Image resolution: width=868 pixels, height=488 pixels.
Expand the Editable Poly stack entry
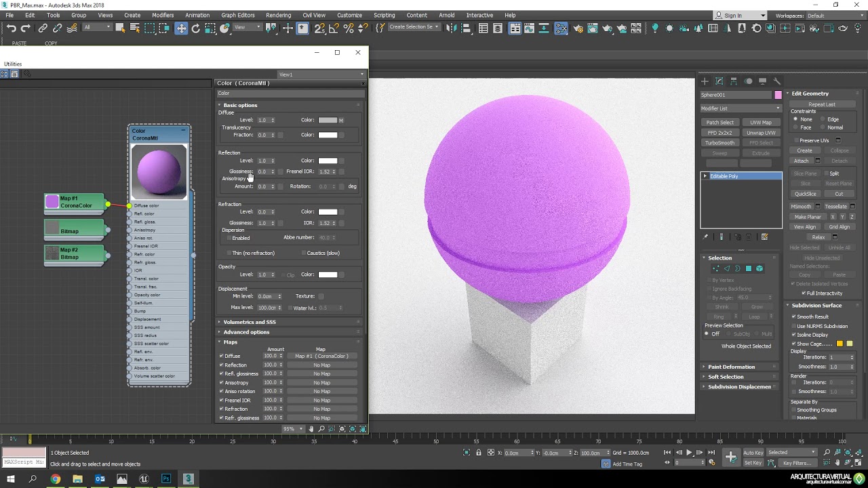coord(705,176)
